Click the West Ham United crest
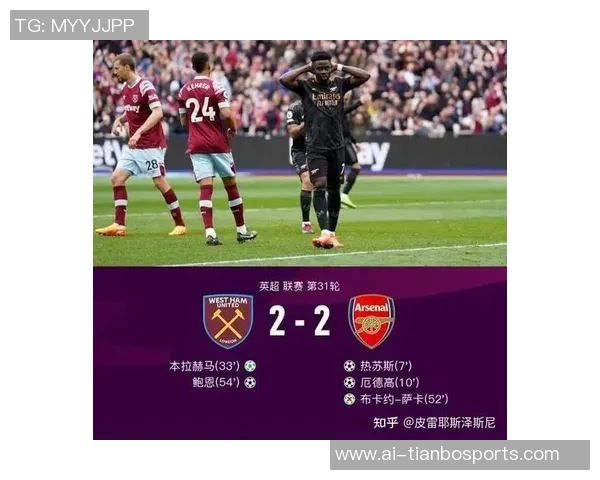The height and width of the screenshot is (480, 600). (x=228, y=321)
